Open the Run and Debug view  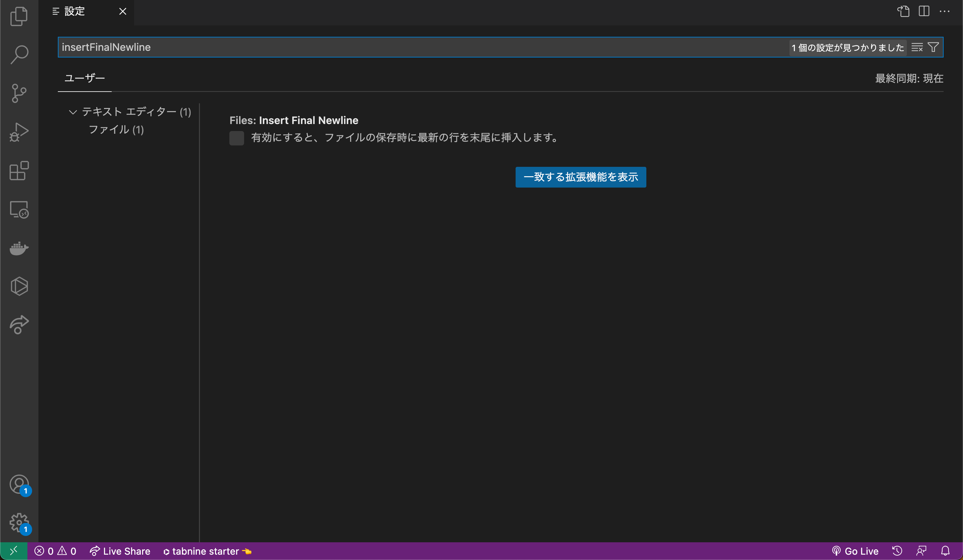(x=19, y=132)
